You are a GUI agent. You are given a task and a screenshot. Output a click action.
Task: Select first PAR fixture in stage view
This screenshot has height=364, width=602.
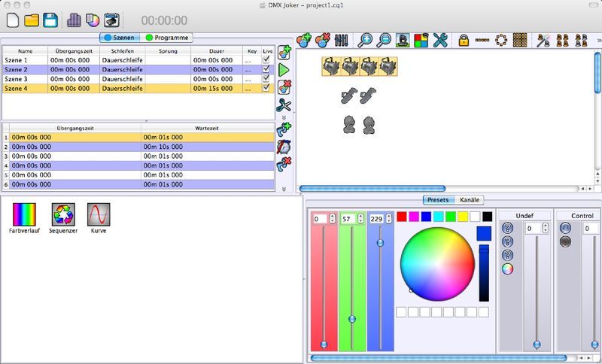(330, 67)
